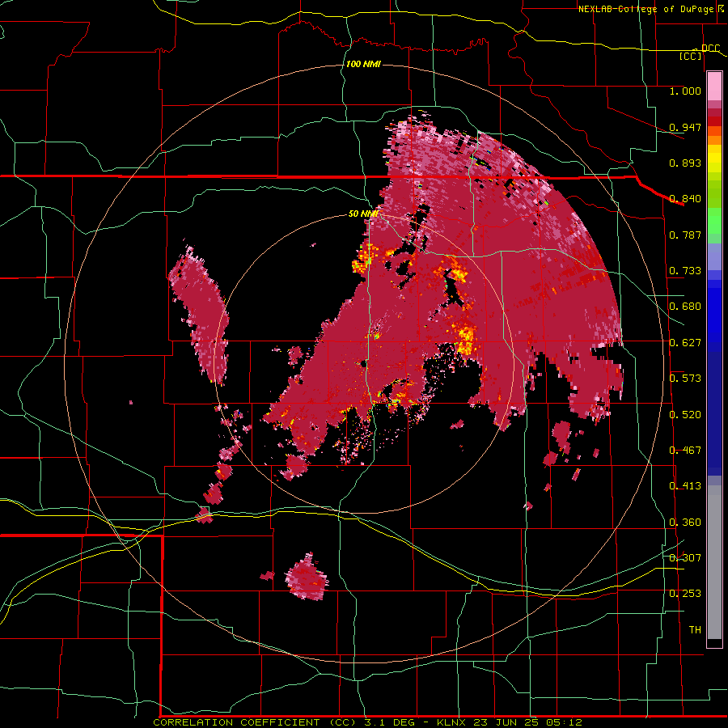Click the bright green color bar segment
The height and width of the screenshot is (728, 728).
point(714,221)
